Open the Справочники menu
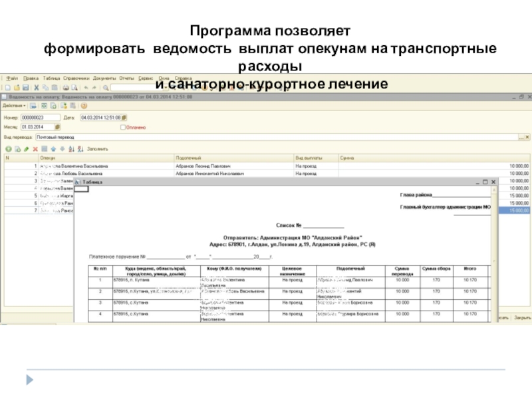The image size is (532, 399). pyautogui.click(x=76, y=78)
